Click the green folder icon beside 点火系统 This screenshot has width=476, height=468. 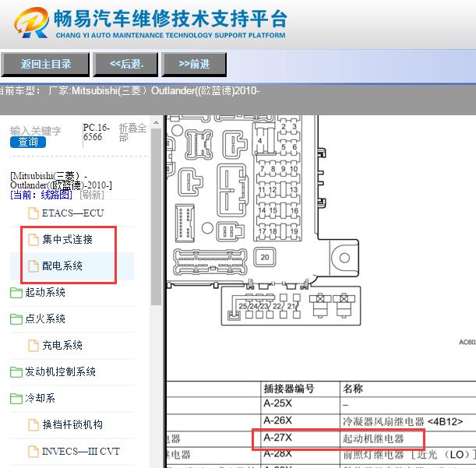[16, 319]
